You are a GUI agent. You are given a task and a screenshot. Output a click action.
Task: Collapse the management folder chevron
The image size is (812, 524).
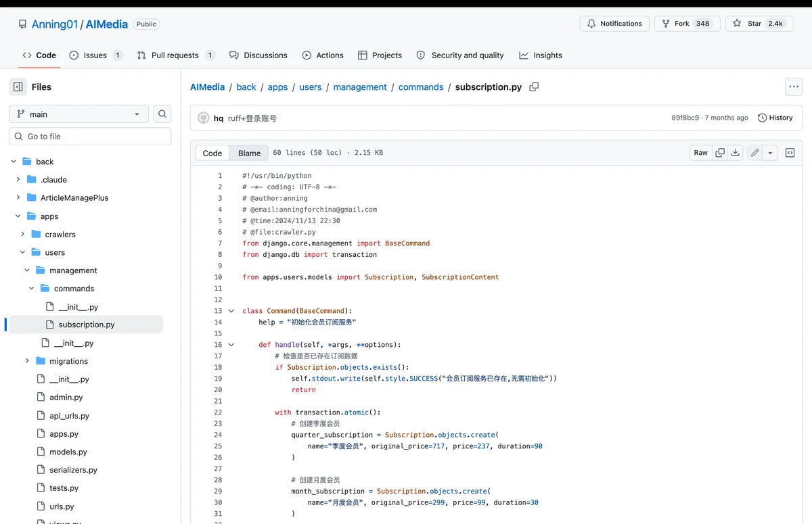[x=27, y=270]
